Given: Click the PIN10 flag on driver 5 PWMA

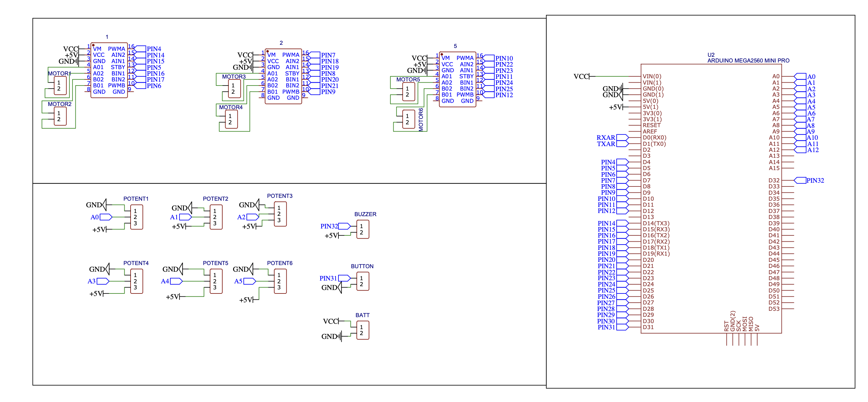Looking at the screenshot, I should coord(489,58).
